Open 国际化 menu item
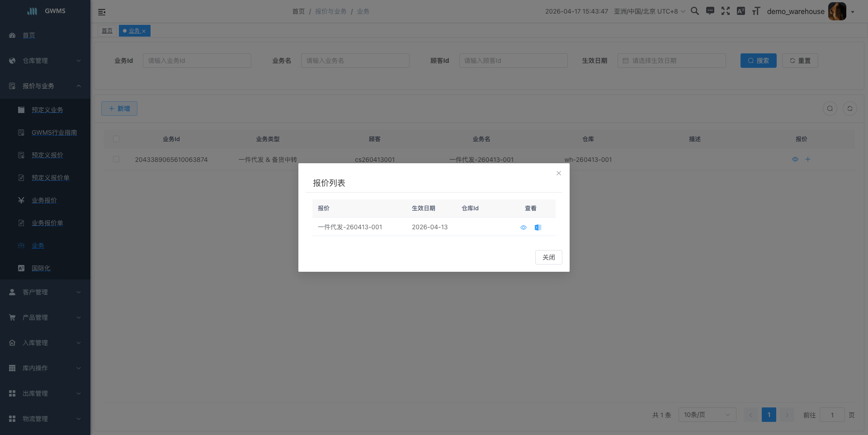Screen dimensions: 868x435 point(45,268)
